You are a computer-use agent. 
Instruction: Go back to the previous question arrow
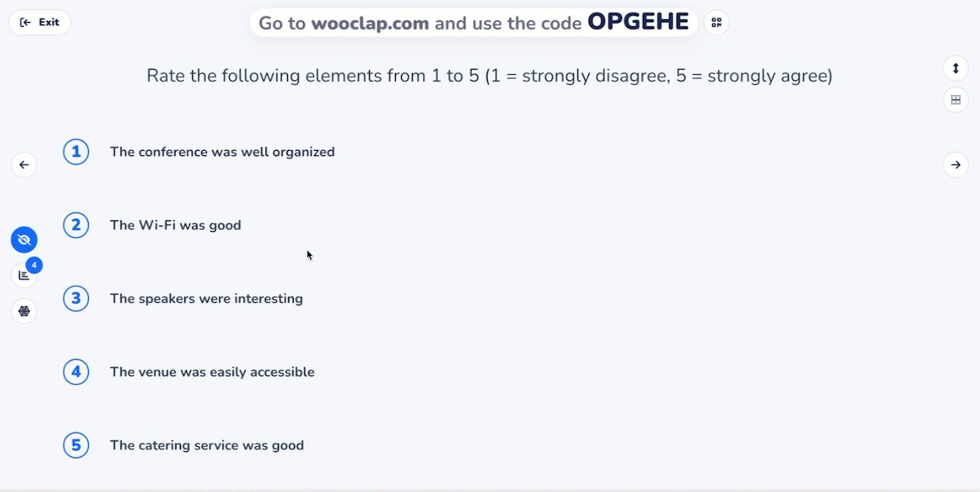pyautogui.click(x=24, y=165)
